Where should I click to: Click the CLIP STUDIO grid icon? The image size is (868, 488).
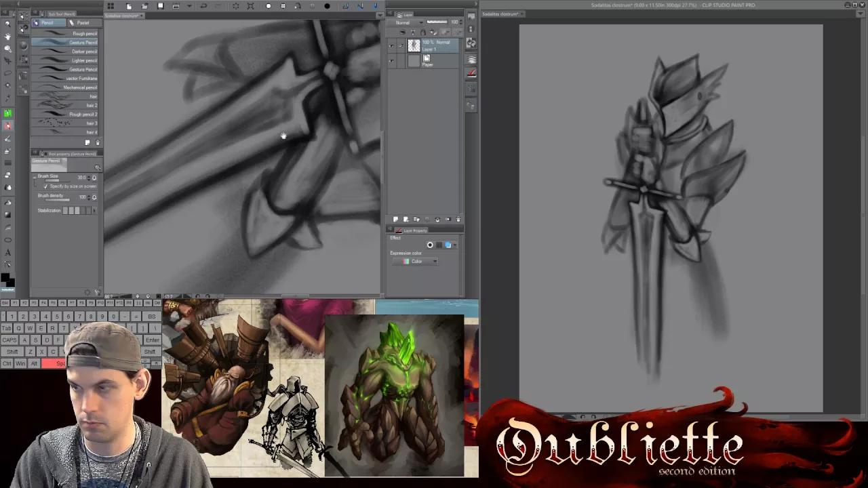(111, 6)
